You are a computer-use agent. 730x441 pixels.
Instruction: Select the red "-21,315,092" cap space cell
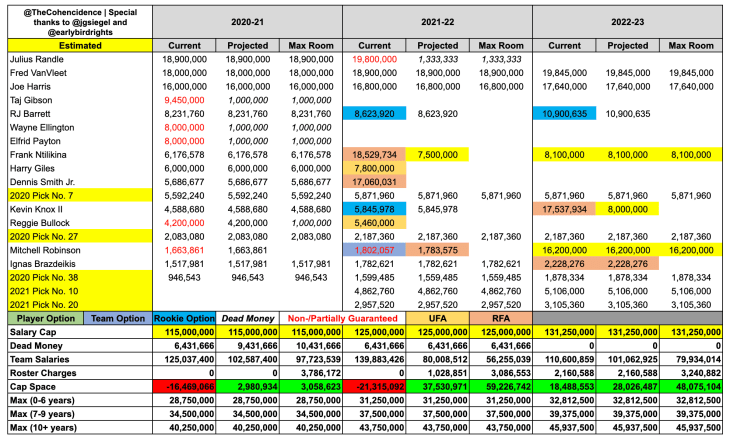click(374, 387)
